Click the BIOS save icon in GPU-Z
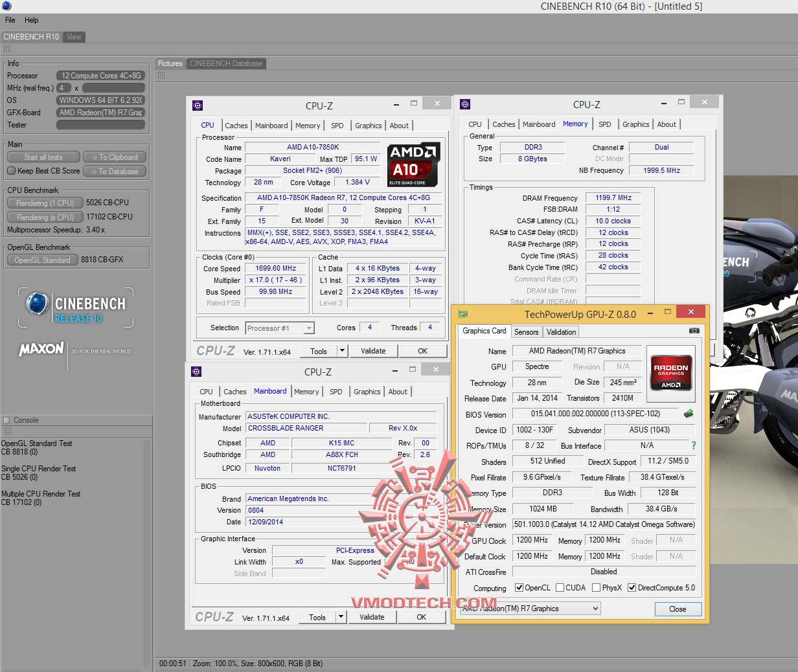Image resolution: width=798 pixels, height=672 pixels. (x=689, y=414)
